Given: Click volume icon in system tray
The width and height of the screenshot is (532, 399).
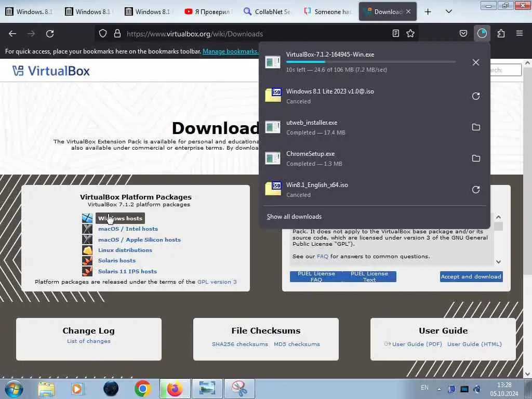Looking at the screenshot, I should coord(477,389).
